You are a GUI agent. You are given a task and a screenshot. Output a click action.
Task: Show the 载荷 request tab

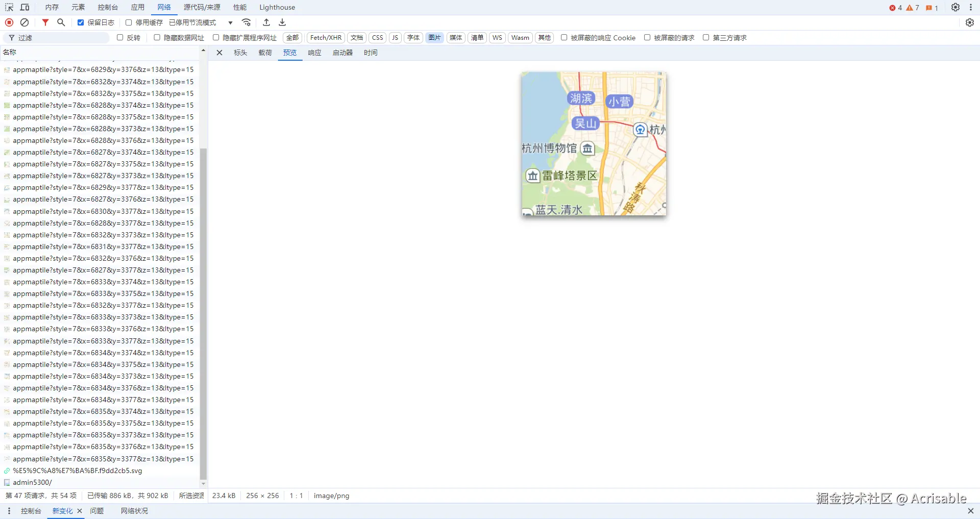pyautogui.click(x=265, y=53)
